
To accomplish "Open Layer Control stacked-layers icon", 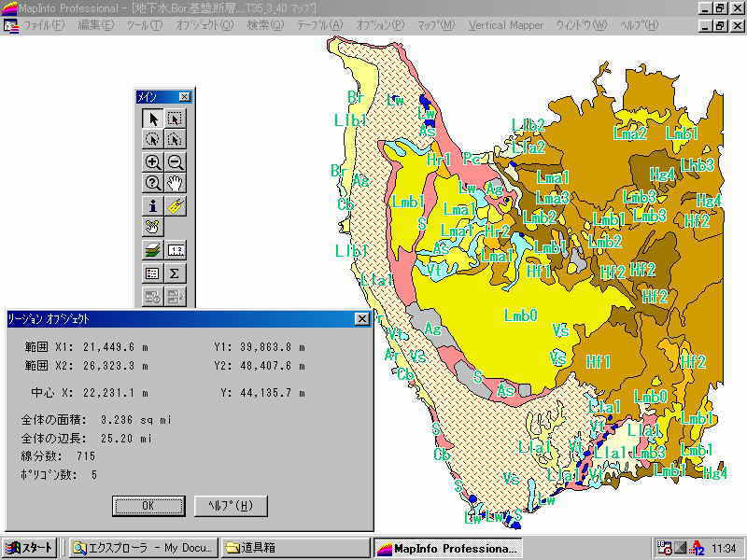I will (152, 250).
